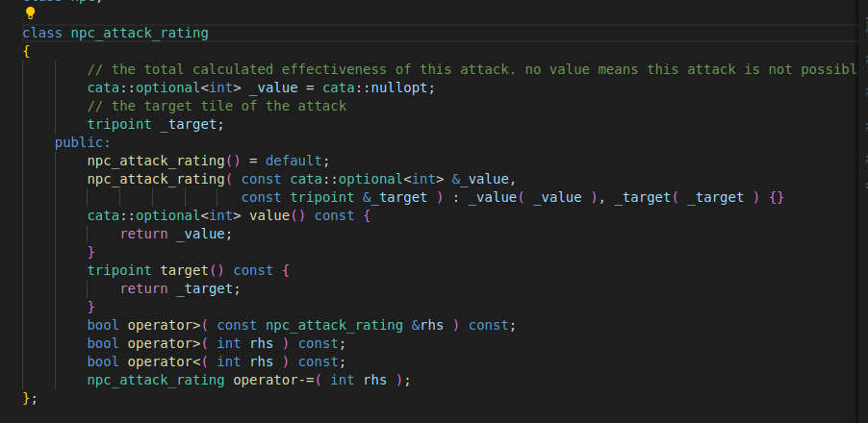Image resolution: width=868 pixels, height=423 pixels.
Task: Click operator> taking npc_attack_rating &rhs
Action: 302,325
